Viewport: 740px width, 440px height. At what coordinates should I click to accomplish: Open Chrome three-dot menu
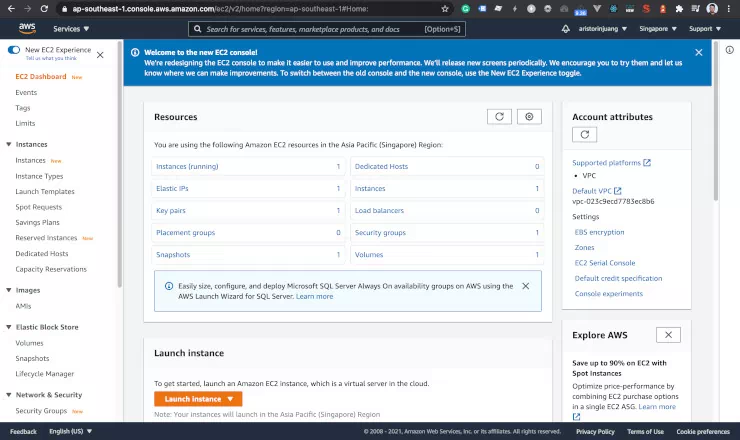pyautogui.click(x=729, y=8)
